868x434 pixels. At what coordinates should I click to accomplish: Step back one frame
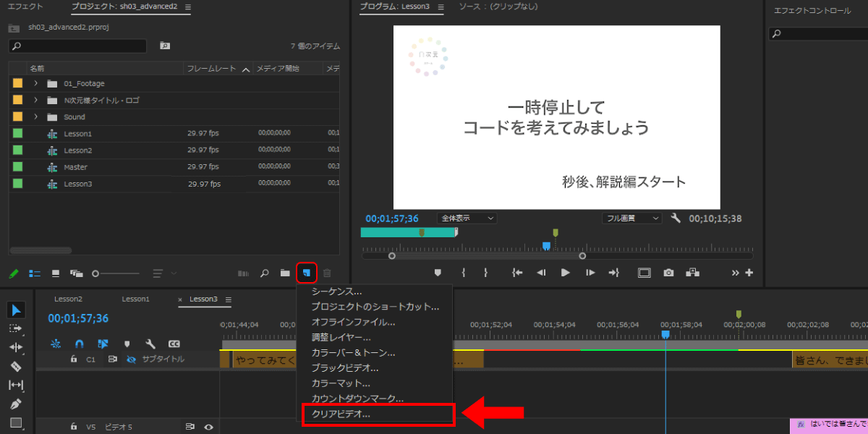coord(541,273)
